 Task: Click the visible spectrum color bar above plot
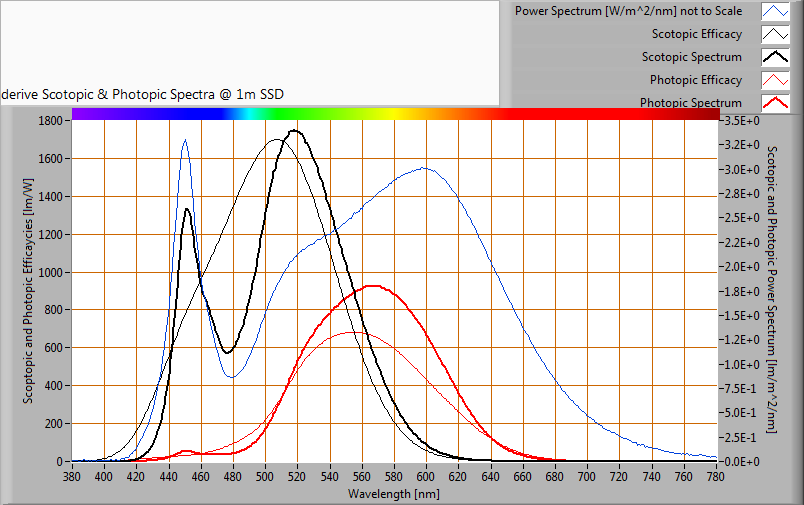click(394, 114)
